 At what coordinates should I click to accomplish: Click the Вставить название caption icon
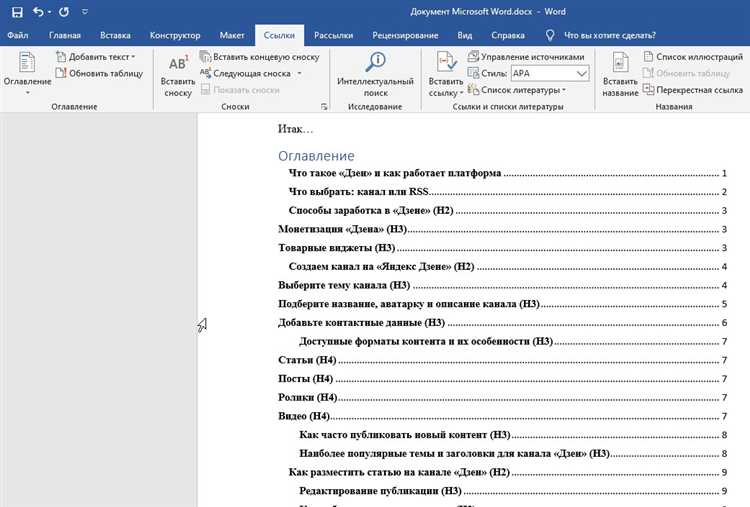click(x=620, y=62)
